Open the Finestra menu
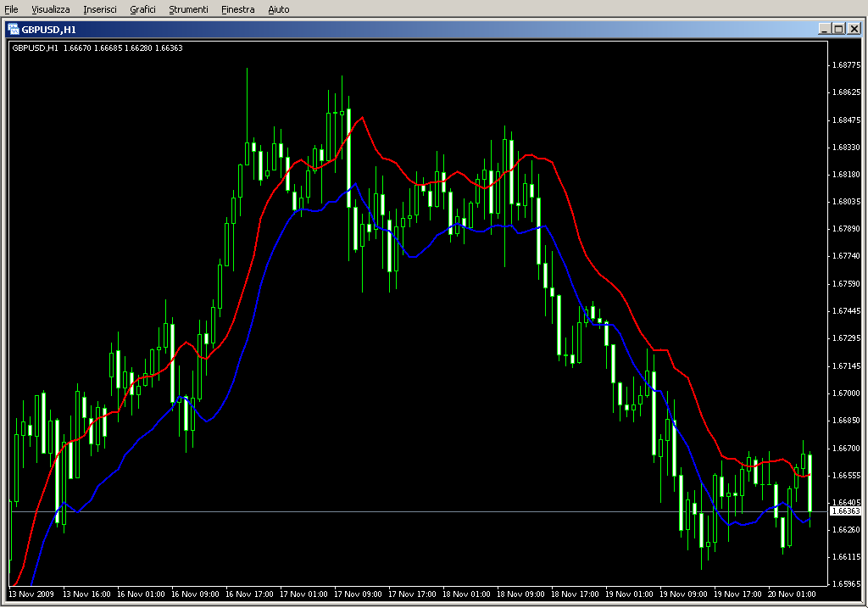 (237, 9)
